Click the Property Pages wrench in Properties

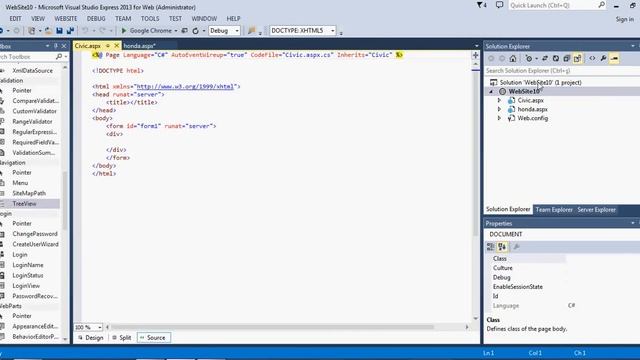click(x=516, y=247)
